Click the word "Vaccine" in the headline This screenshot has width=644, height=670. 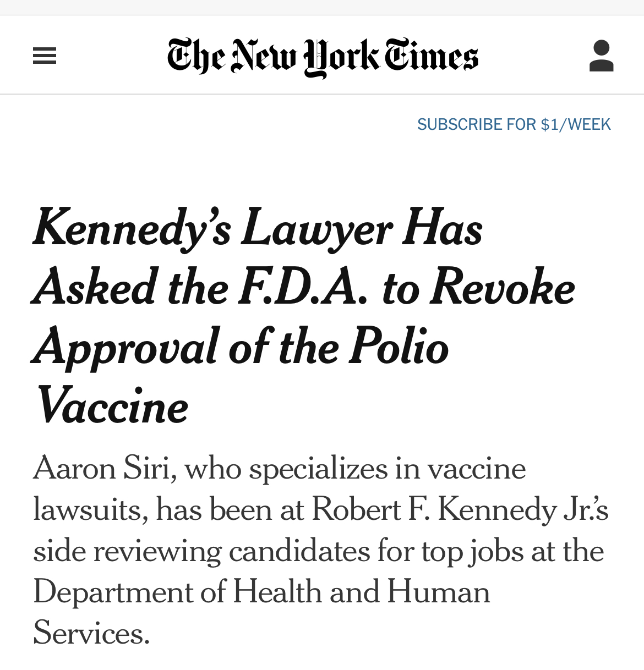click(112, 407)
